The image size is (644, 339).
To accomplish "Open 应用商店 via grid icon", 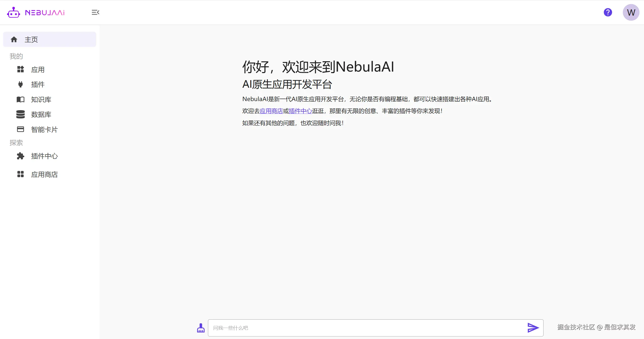I will tap(20, 174).
